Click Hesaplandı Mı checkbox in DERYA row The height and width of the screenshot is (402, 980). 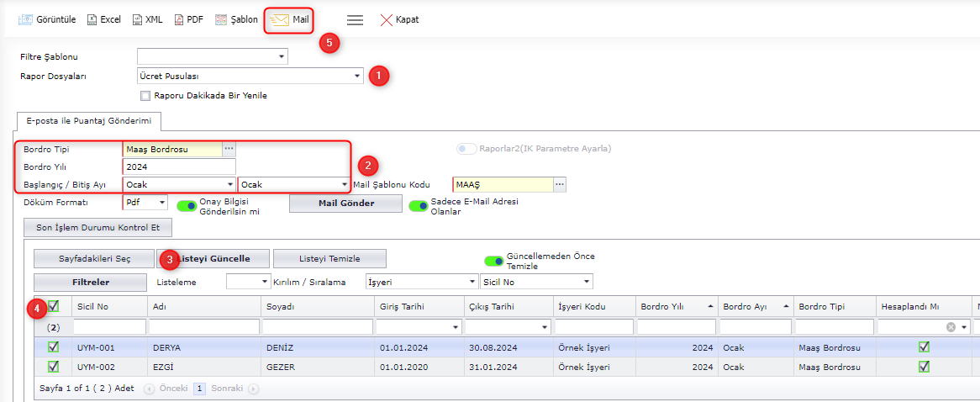point(924,347)
